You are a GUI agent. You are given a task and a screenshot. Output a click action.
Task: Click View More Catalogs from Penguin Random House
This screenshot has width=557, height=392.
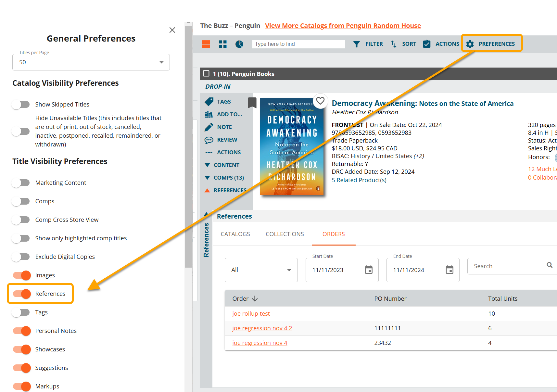[x=343, y=26]
